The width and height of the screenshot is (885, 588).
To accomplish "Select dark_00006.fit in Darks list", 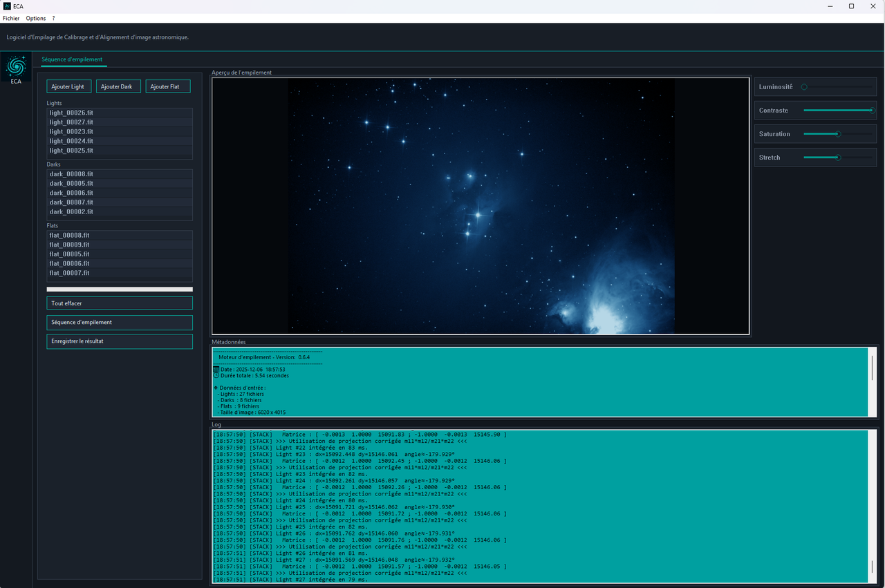I will click(x=120, y=193).
